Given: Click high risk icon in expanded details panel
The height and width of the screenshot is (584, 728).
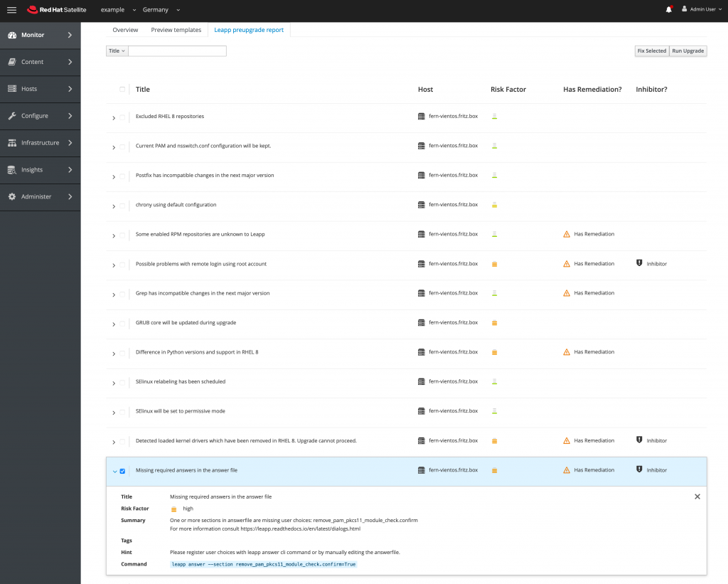Looking at the screenshot, I should click(173, 509).
